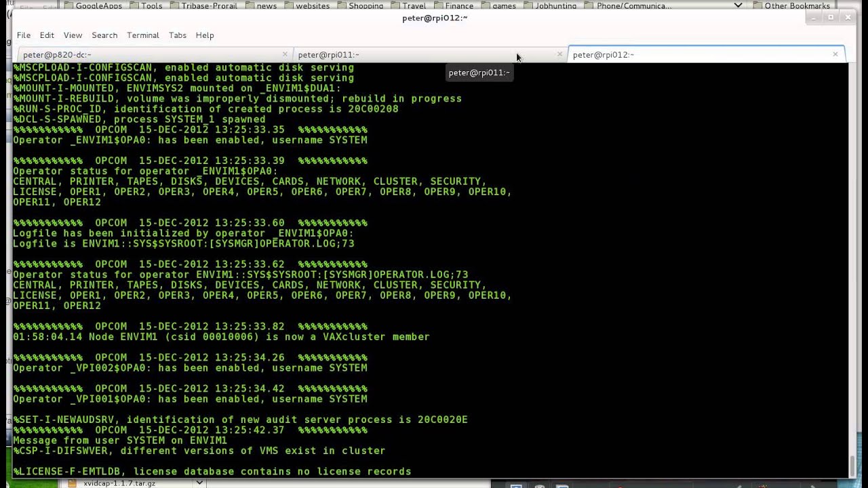Open the Shopping bookmark folder
This screenshot has width=868, height=488.
tap(359, 5)
